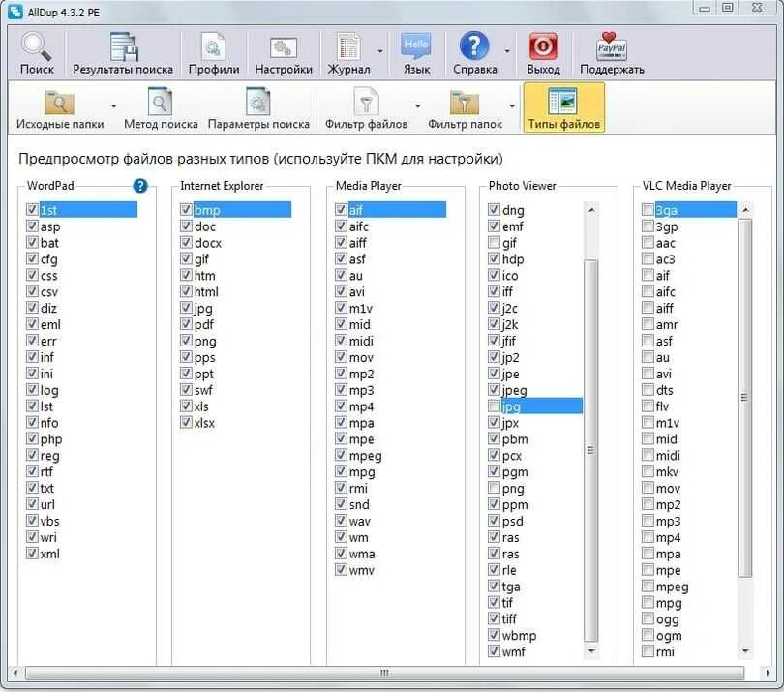The width and height of the screenshot is (784, 692).
Task: Expand the Фильтр файлов dropdown arrow
Action: [x=417, y=106]
